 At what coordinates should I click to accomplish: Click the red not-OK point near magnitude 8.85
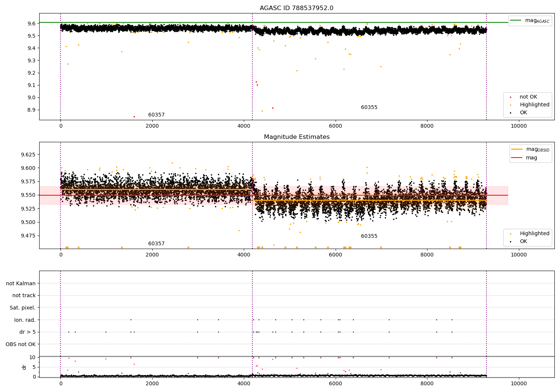pos(134,116)
